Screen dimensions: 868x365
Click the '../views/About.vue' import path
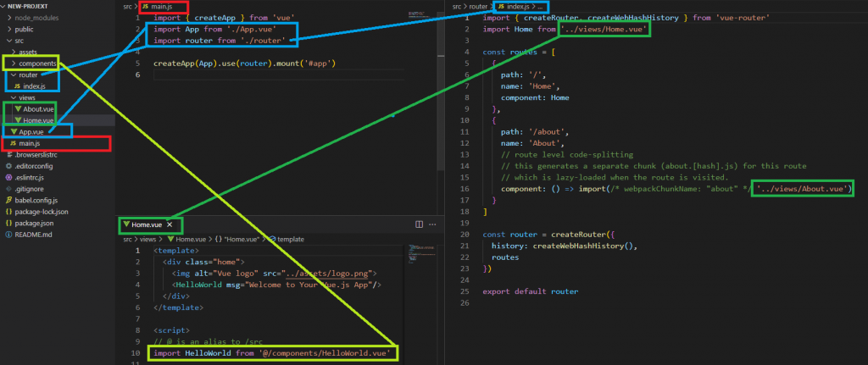[801, 189]
